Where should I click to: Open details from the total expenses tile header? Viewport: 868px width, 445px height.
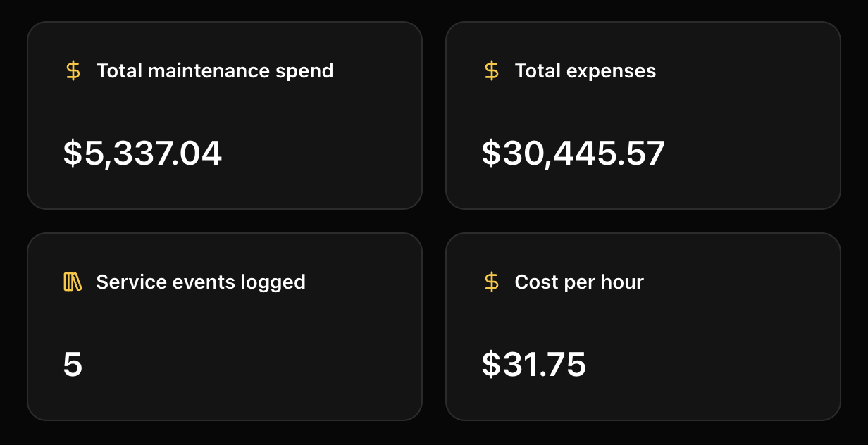(585, 70)
